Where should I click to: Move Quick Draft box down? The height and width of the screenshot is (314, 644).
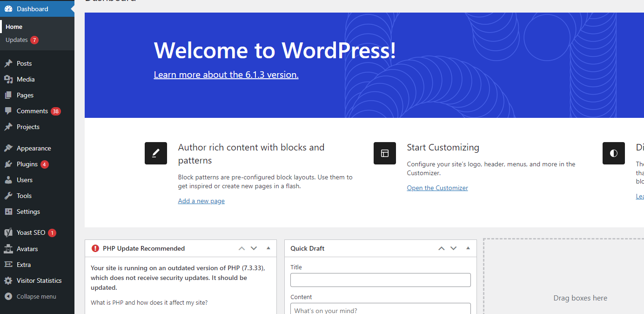coord(454,248)
